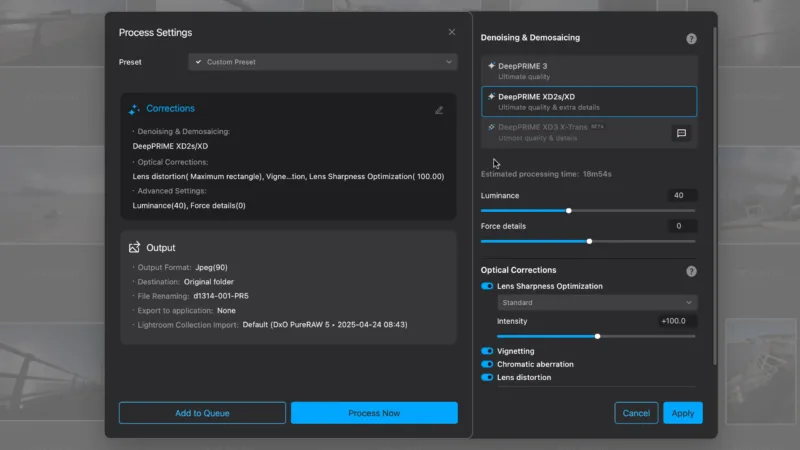Click background thumbnail at right edge

[760, 371]
